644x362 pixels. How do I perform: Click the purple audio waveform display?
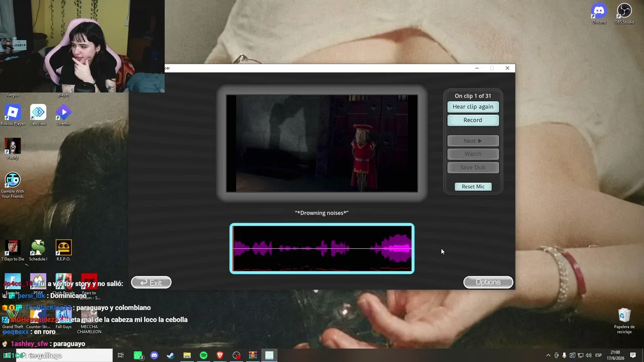pos(322,248)
